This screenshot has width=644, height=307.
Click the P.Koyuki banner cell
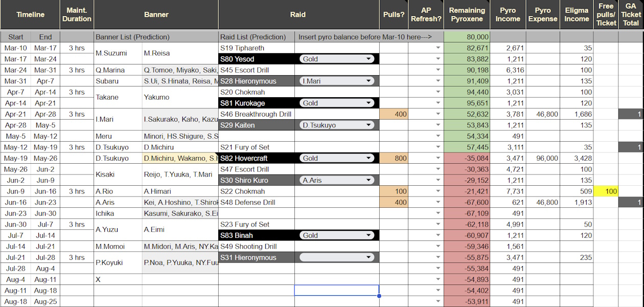pos(118,263)
